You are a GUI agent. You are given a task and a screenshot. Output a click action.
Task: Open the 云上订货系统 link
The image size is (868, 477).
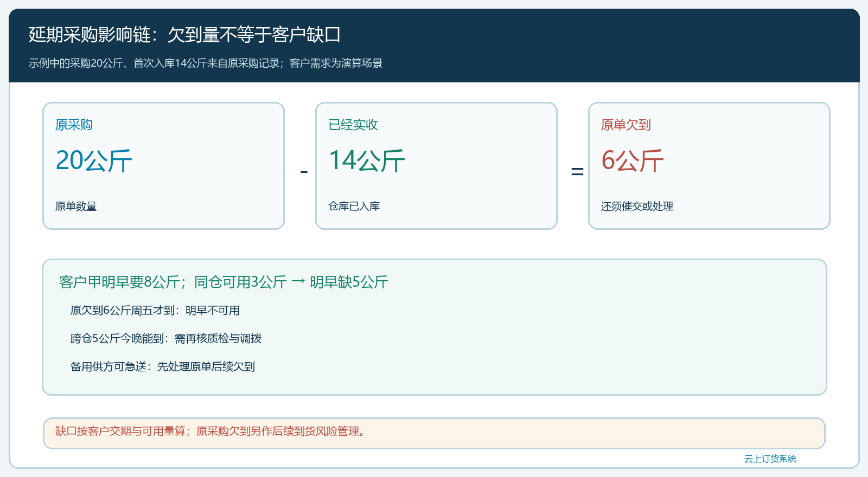pyautogui.click(x=770, y=459)
